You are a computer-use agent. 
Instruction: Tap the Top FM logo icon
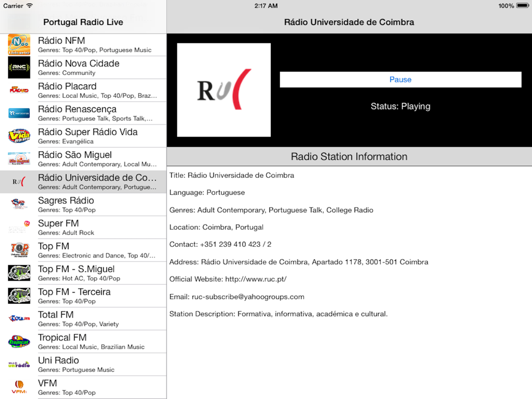19,250
